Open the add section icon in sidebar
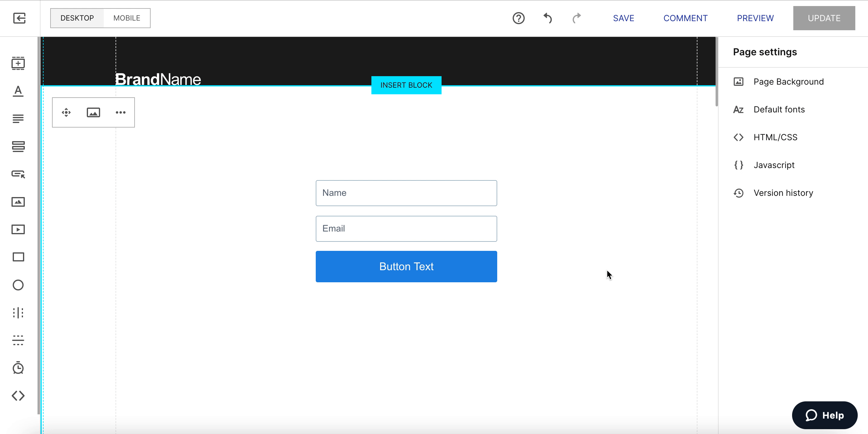Image resolution: width=868 pixels, height=434 pixels. point(18,63)
